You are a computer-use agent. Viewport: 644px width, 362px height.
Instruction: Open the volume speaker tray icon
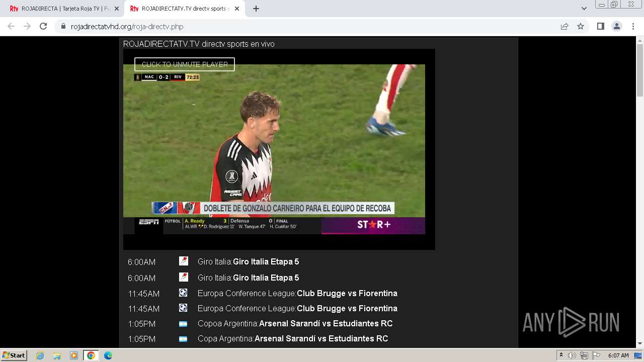(x=572, y=355)
